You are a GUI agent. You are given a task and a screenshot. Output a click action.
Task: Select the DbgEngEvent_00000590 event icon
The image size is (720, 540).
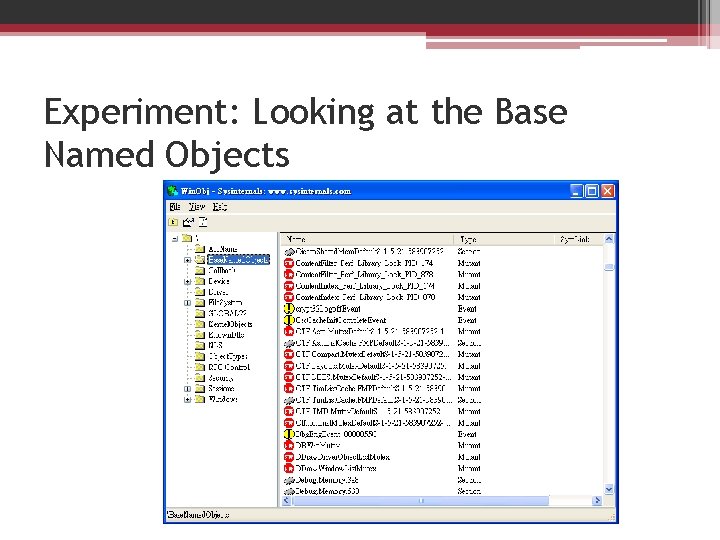click(x=289, y=434)
